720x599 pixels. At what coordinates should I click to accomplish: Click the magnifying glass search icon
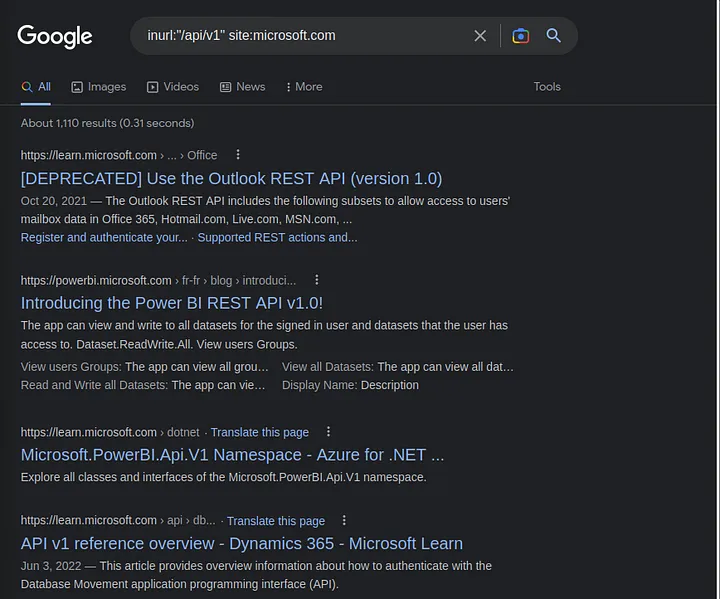[553, 36]
